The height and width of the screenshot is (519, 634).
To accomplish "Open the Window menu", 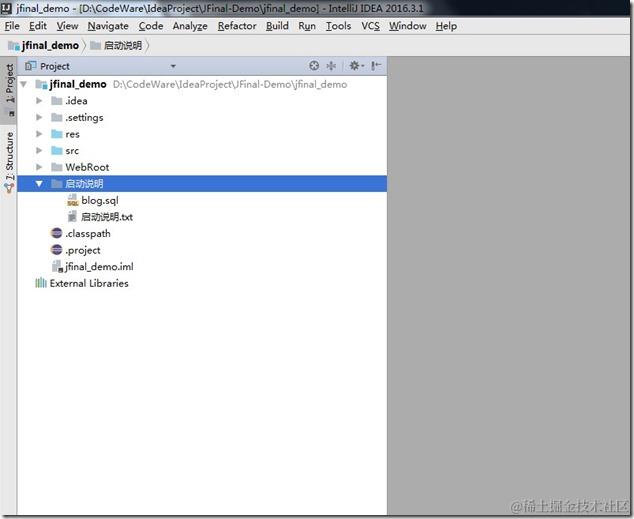I will coord(408,26).
